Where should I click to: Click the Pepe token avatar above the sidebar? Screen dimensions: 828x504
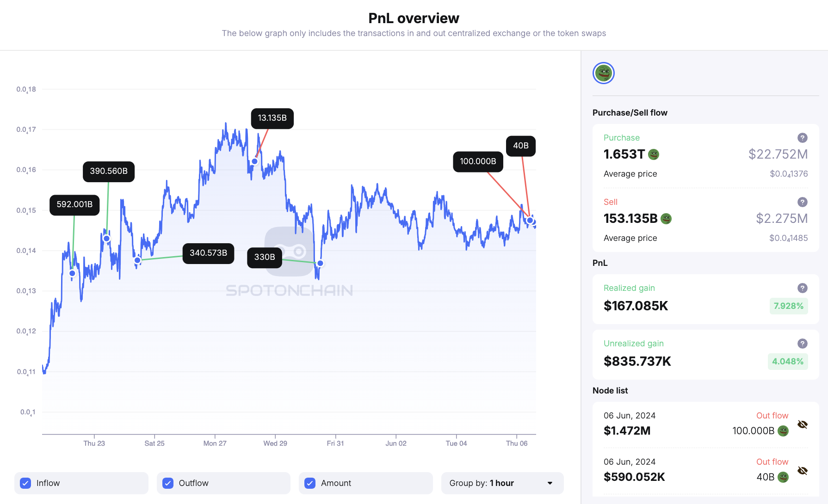coord(603,73)
